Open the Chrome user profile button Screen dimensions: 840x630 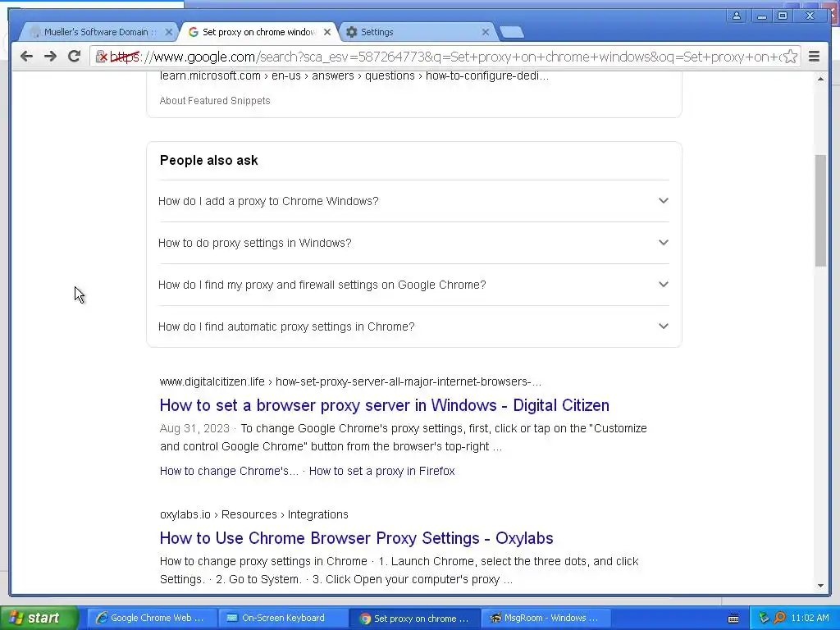737,16
